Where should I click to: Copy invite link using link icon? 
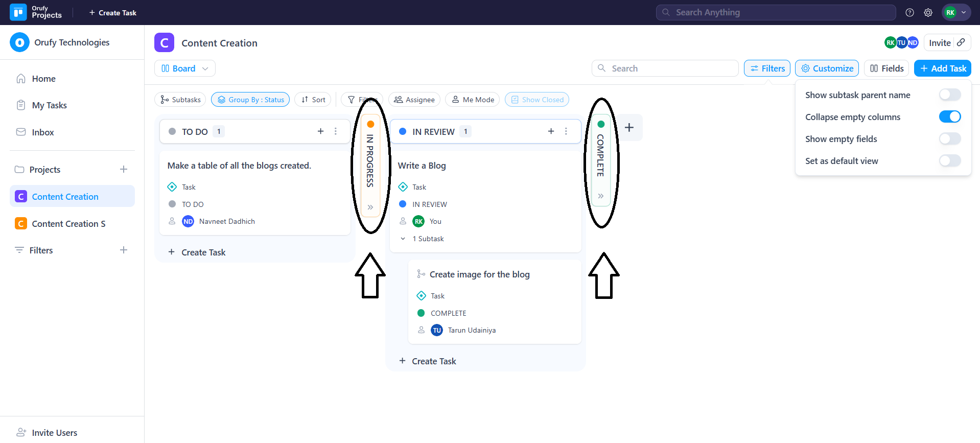click(x=961, y=43)
